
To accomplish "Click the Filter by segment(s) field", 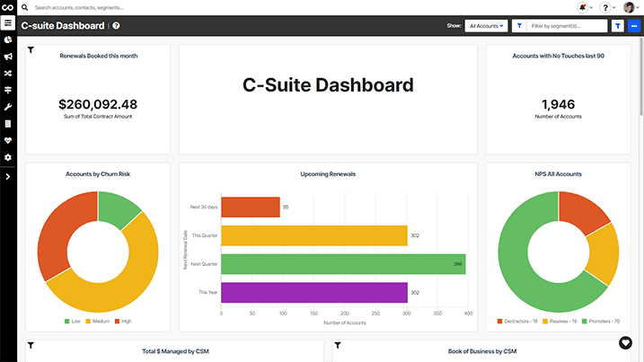I will pos(567,26).
